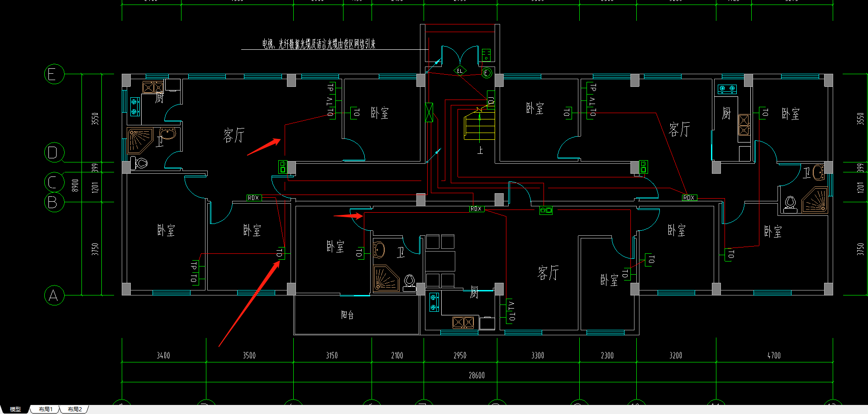Select the RDX box above the lower unit
868x414 pixels.
[x=477, y=209]
